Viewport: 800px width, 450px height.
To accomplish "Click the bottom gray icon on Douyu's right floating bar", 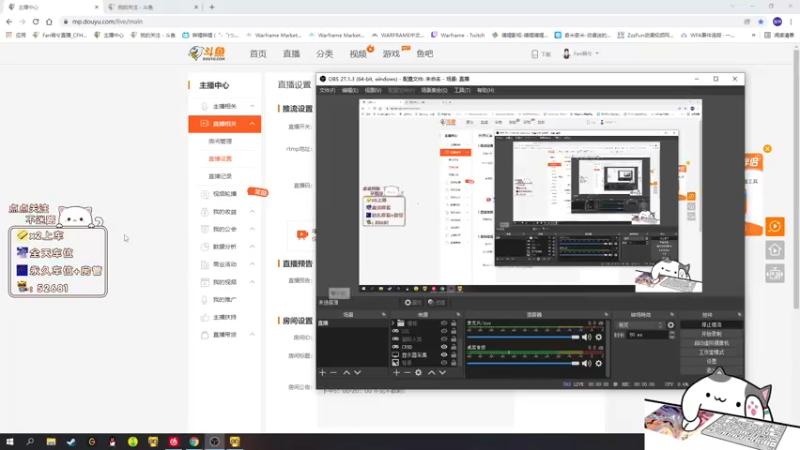I will point(774,273).
